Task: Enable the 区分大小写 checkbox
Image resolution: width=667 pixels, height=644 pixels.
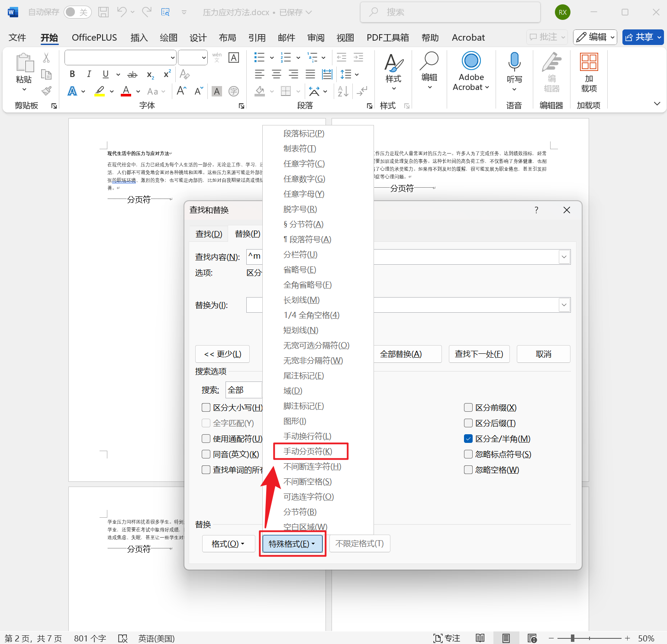Action: point(206,407)
